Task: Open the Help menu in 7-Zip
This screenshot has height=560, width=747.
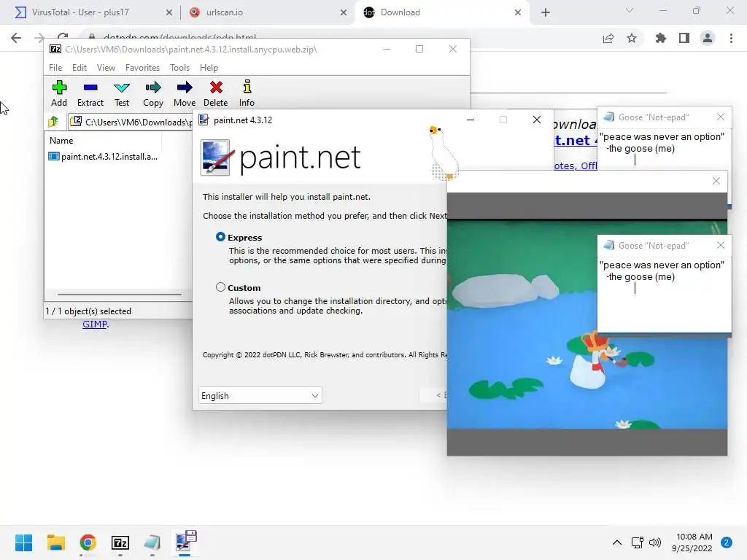Action: [x=209, y=68]
